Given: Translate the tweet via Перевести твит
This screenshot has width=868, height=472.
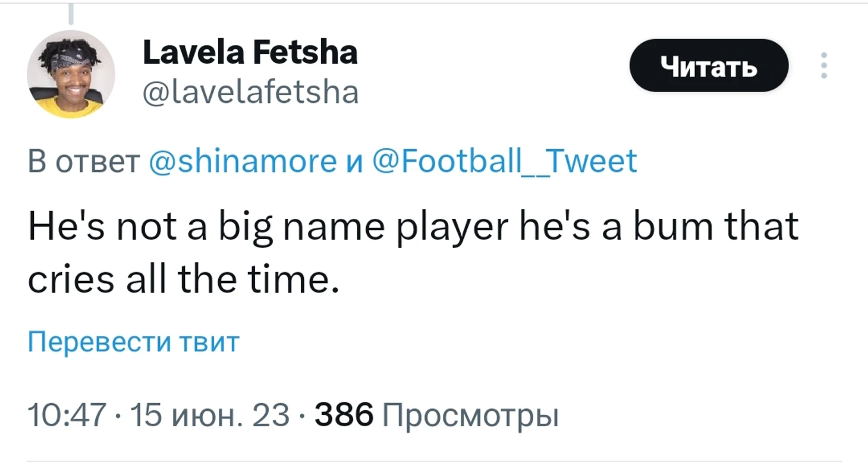Looking at the screenshot, I should pyautogui.click(x=134, y=342).
